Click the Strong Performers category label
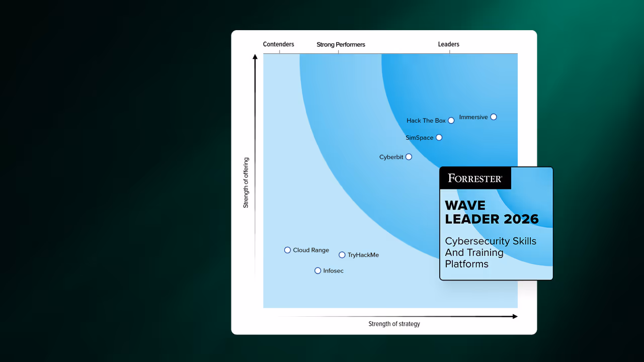 click(341, 45)
